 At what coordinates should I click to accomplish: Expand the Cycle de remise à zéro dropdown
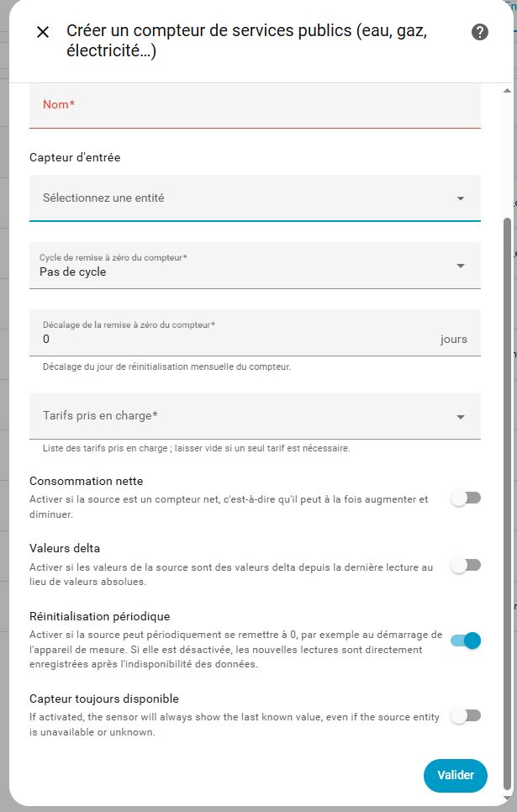(244, 266)
